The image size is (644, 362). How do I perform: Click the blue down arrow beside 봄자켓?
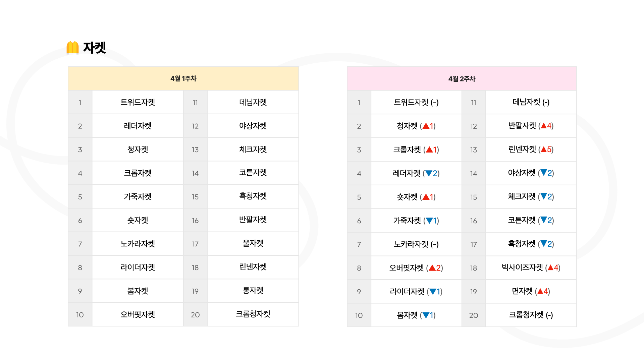click(426, 315)
